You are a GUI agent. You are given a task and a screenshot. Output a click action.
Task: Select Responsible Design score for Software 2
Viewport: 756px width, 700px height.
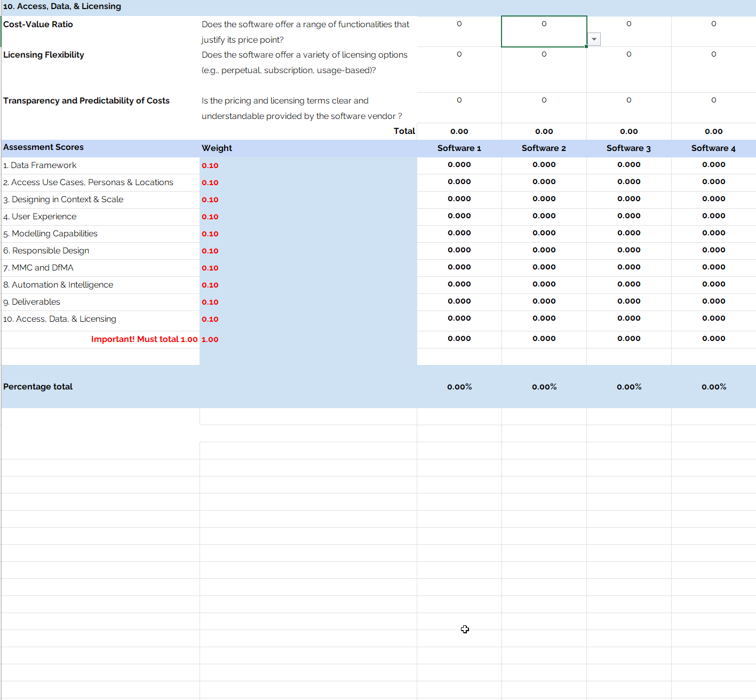(x=544, y=250)
